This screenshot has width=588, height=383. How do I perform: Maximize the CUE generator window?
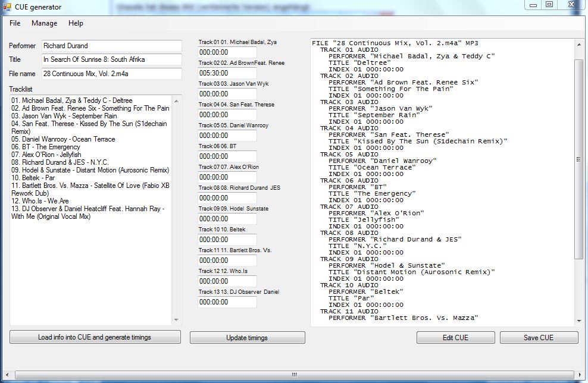549,5
